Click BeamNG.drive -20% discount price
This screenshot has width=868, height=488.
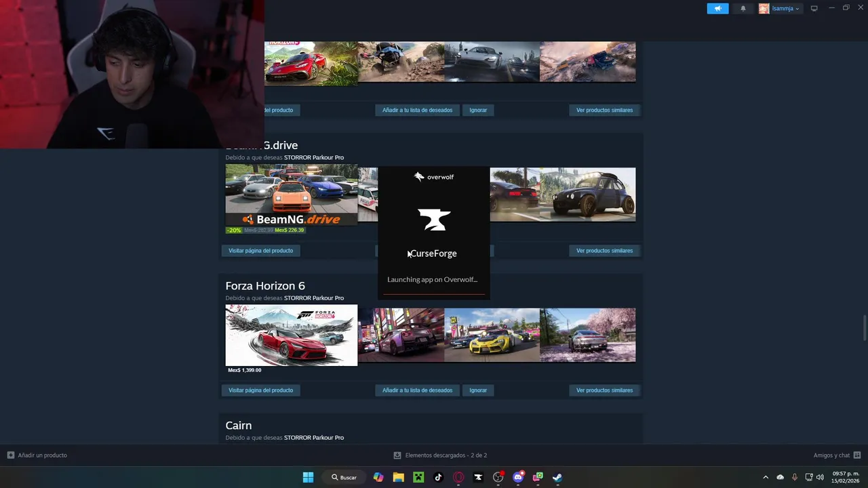[x=266, y=230]
